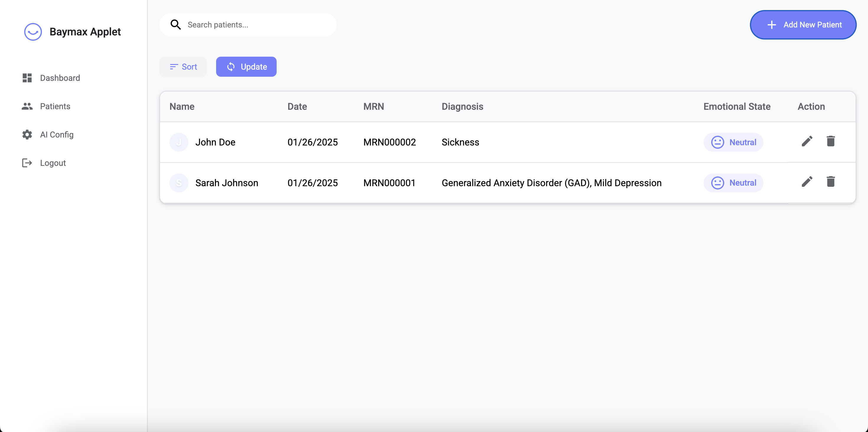The image size is (868, 432).
Task: Click John Doe's avatar circle
Action: (x=179, y=142)
